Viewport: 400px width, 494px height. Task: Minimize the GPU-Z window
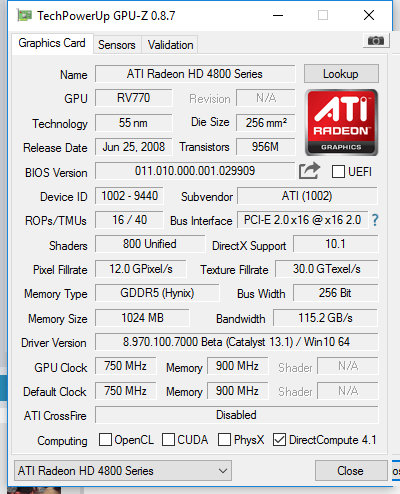click(278, 15)
